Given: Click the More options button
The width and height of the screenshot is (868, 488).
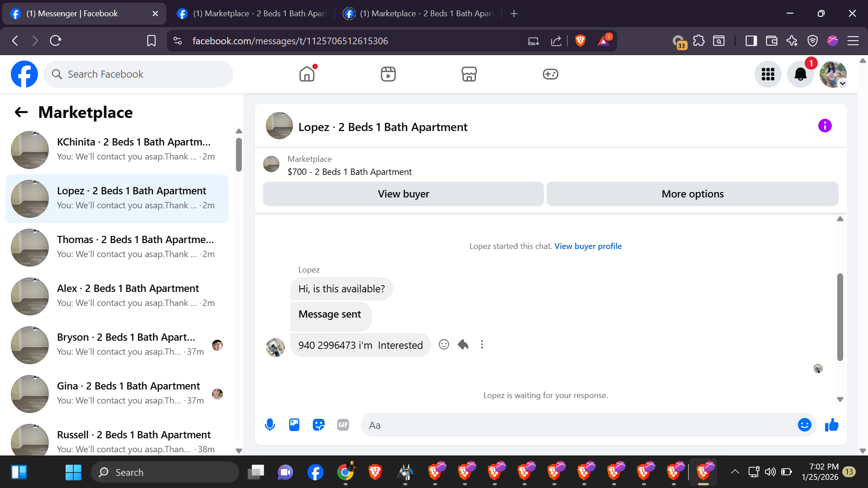Looking at the screenshot, I should (x=693, y=194).
